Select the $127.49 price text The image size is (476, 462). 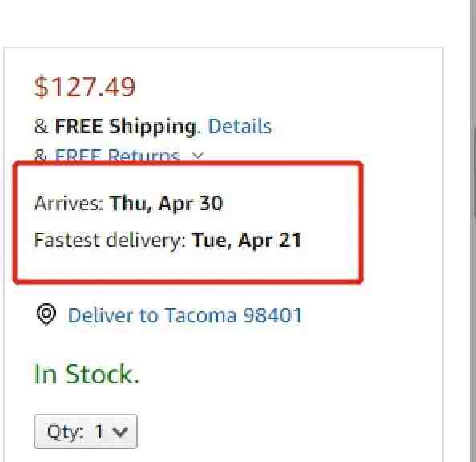coord(85,87)
